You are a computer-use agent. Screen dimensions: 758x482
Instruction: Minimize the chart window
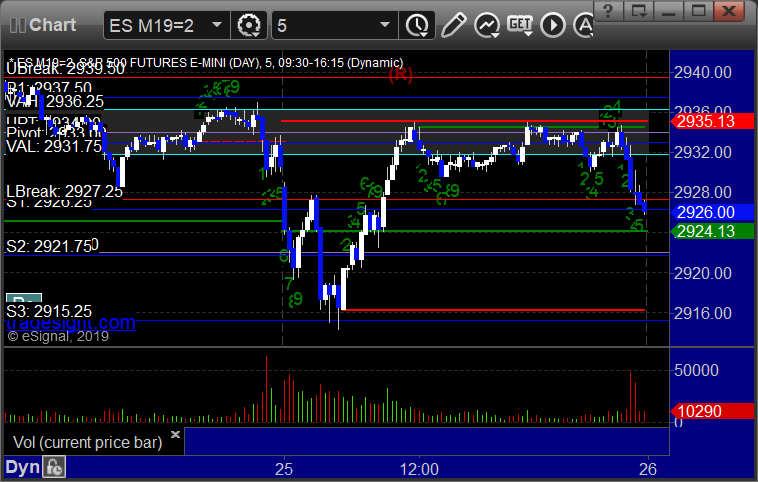click(x=669, y=11)
